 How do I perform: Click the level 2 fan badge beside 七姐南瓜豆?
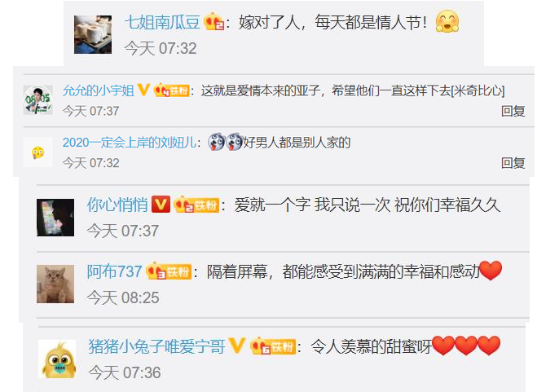(x=213, y=21)
